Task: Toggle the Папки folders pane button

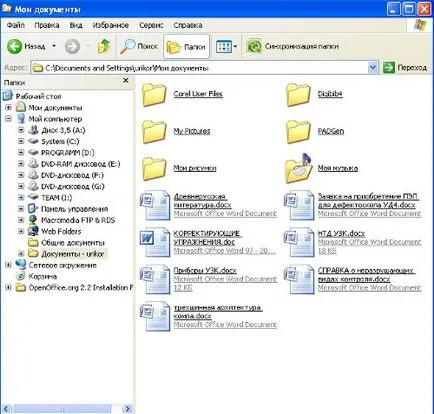Action: pyautogui.click(x=186, y=47)
